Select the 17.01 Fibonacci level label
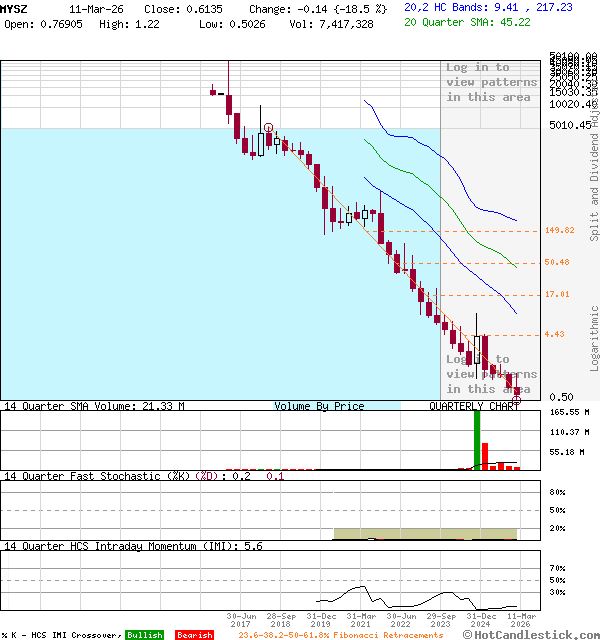 pos(557,294)
